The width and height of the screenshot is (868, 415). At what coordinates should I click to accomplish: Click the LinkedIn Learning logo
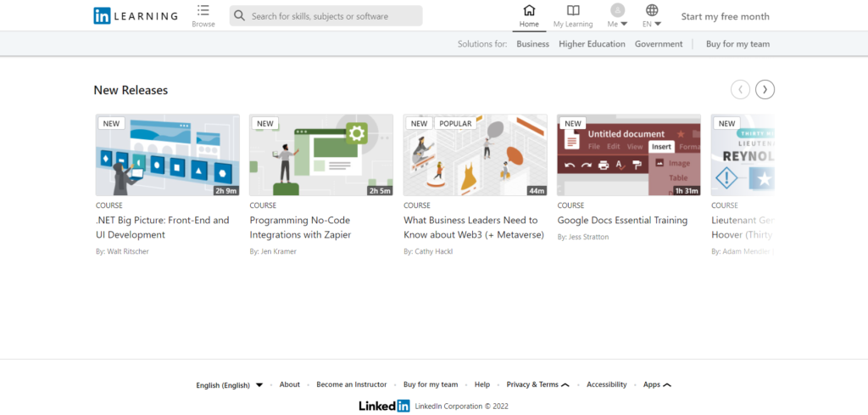point(136,15)
